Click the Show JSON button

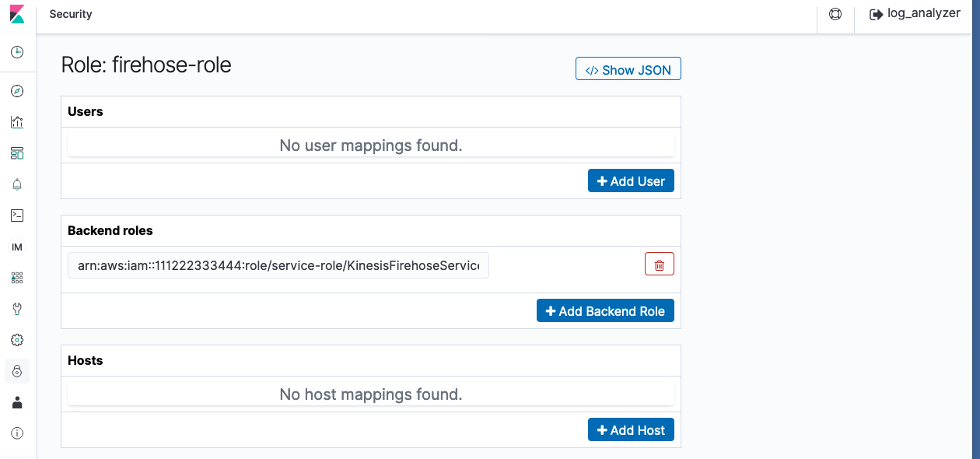point(628,69)
